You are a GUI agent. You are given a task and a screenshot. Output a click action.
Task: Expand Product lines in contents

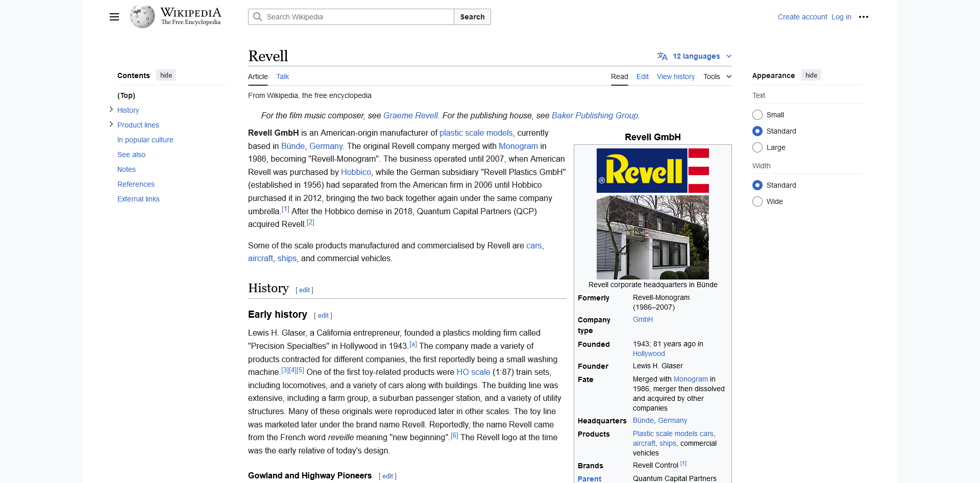111,124
